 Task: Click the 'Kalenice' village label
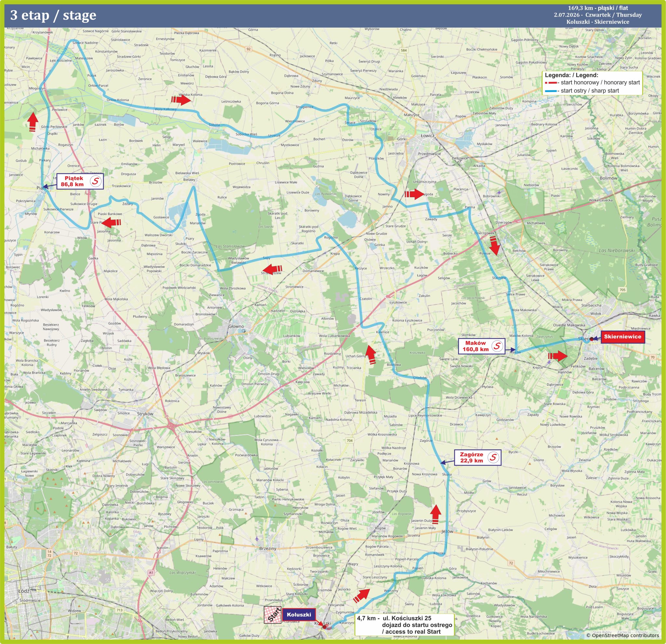click(383, 332)
